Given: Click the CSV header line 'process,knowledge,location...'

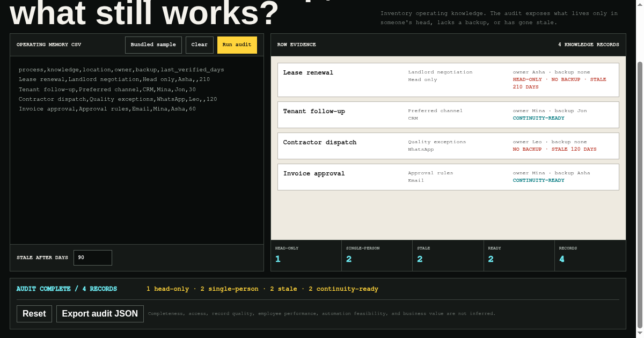Looking at the screenshot, I should click(121, 70).
